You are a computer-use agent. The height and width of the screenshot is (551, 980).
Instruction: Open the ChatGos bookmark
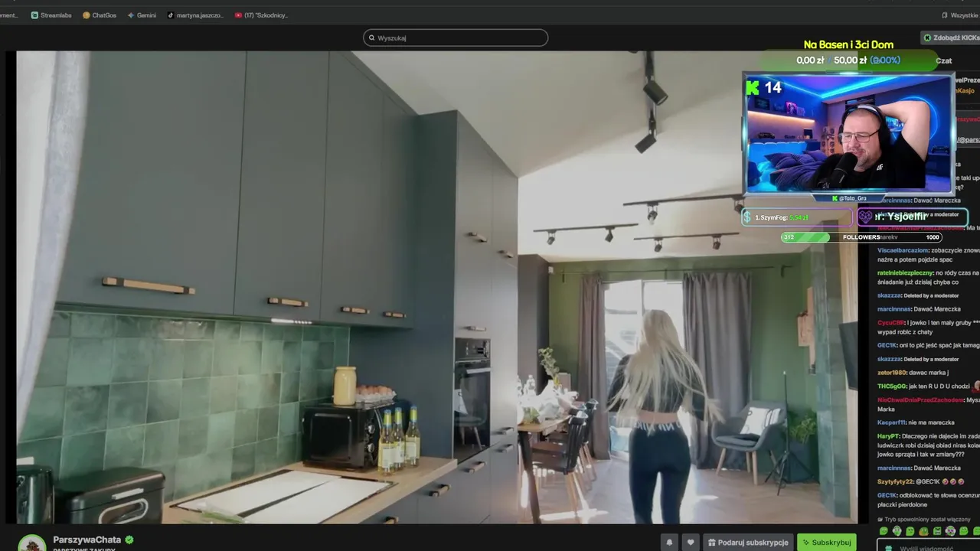[x=100, y=15]
